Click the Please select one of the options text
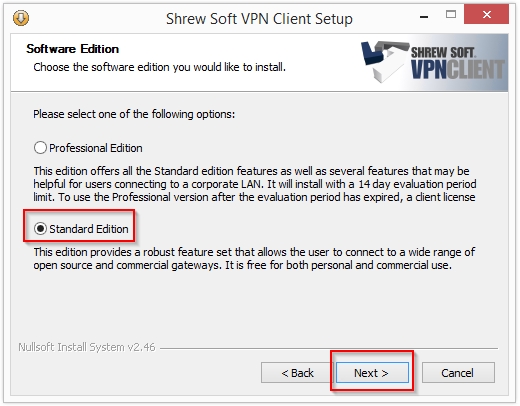The image size is (520, 406). tap(134, 114)
